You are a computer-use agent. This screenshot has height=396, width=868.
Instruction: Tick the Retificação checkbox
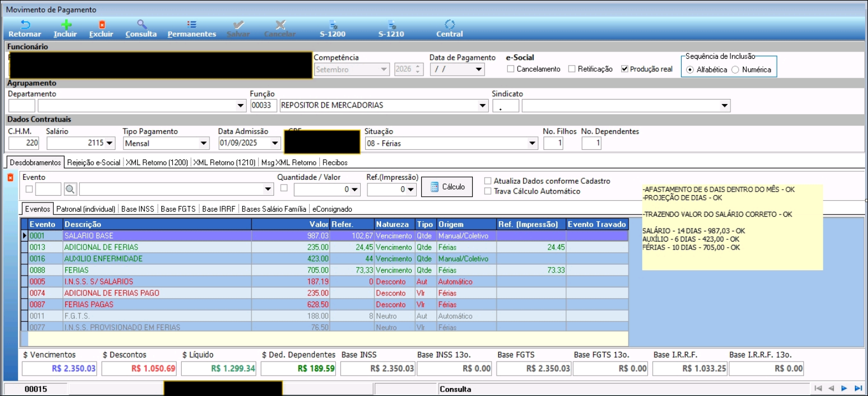coord(572,69)
